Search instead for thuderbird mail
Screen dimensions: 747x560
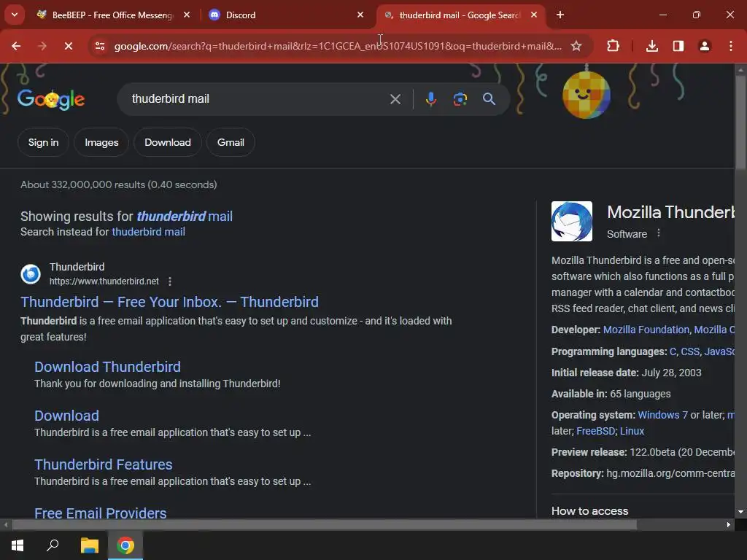click(148, 232)
